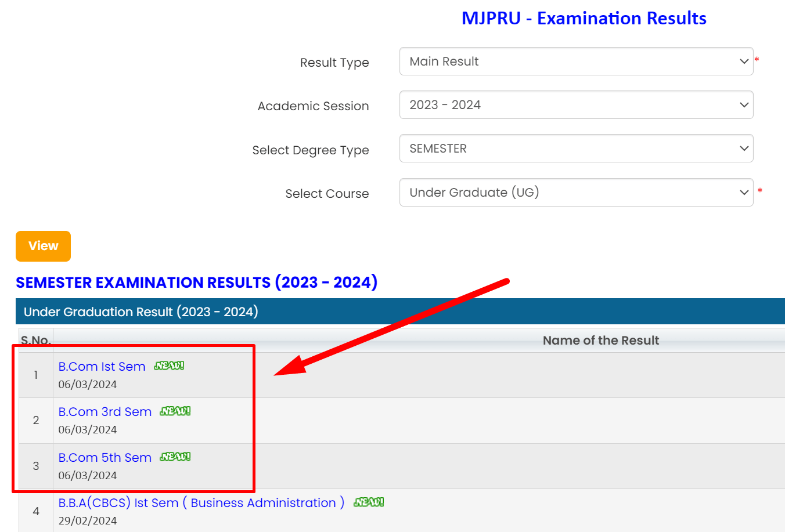This screenshot has width=785, height=532.
Task: Click the orange View button
Action: [x=43, y=246]
